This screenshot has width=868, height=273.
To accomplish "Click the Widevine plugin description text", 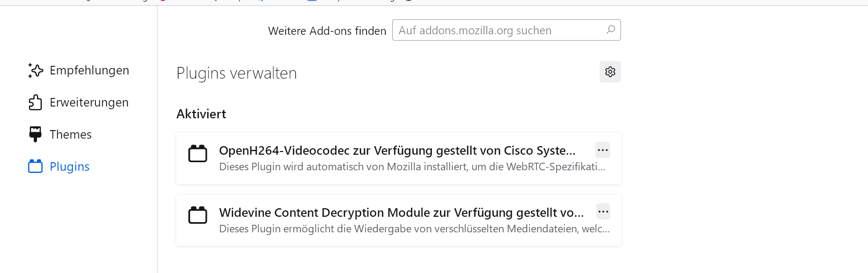I will point(414,229).
